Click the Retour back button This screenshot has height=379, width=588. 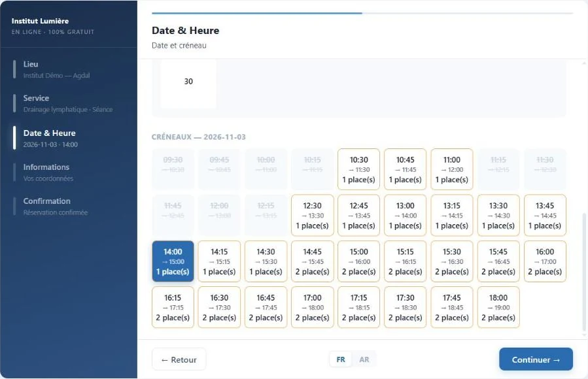coord(179,359)
